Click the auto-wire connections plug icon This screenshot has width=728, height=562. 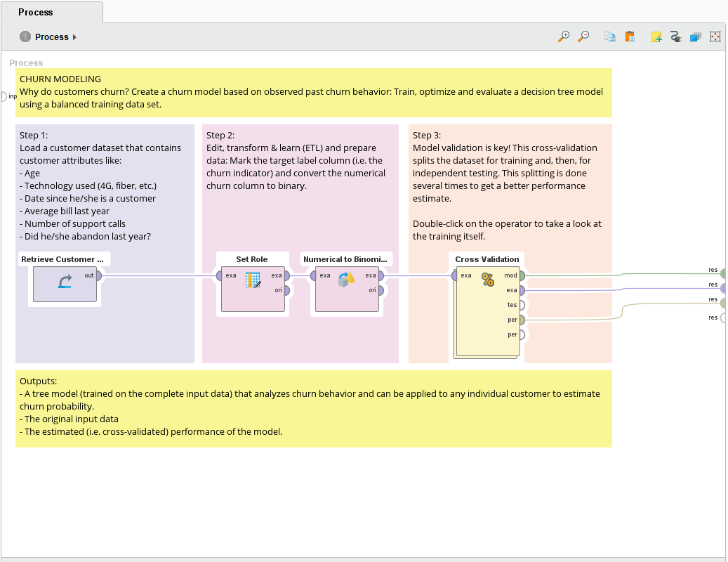click(x=676, y=37)
